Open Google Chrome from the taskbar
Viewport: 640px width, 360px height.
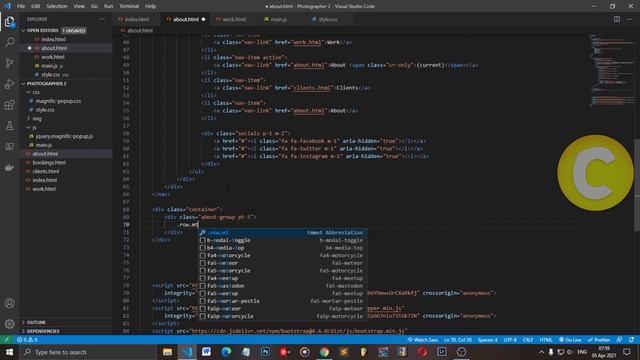pyautogui.click(x=324, y=352)
